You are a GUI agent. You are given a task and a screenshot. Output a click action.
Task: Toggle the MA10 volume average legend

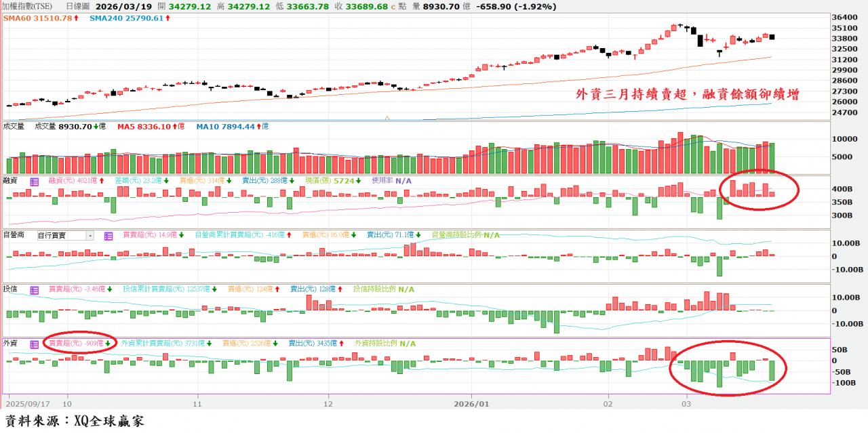pyautogui.click(x=229, y=127)
